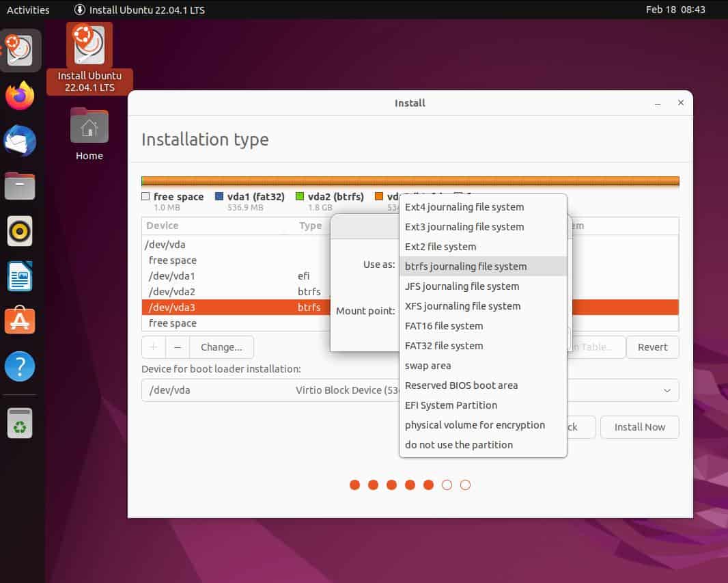Click the fifth installer progress dot

[428, 485]
